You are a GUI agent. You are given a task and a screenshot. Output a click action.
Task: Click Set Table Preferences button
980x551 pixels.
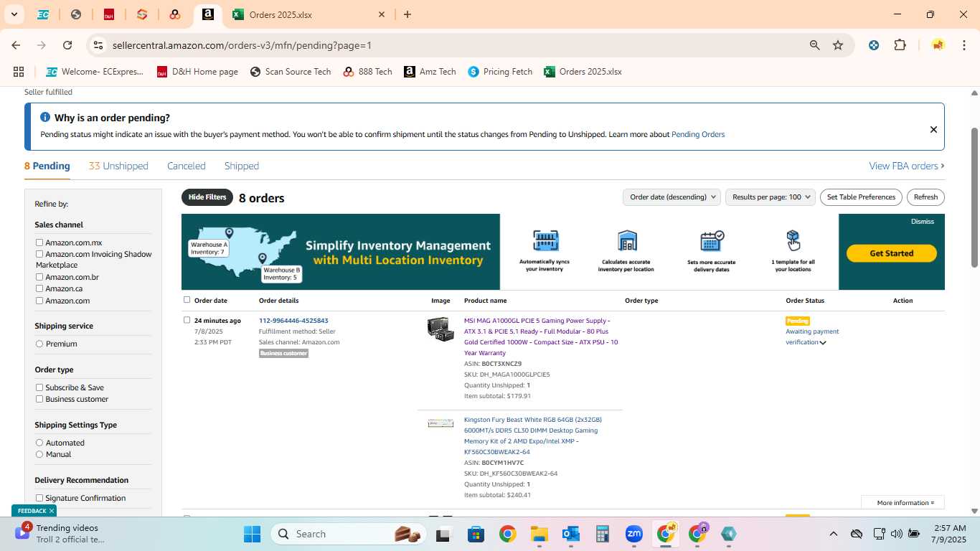861,197
